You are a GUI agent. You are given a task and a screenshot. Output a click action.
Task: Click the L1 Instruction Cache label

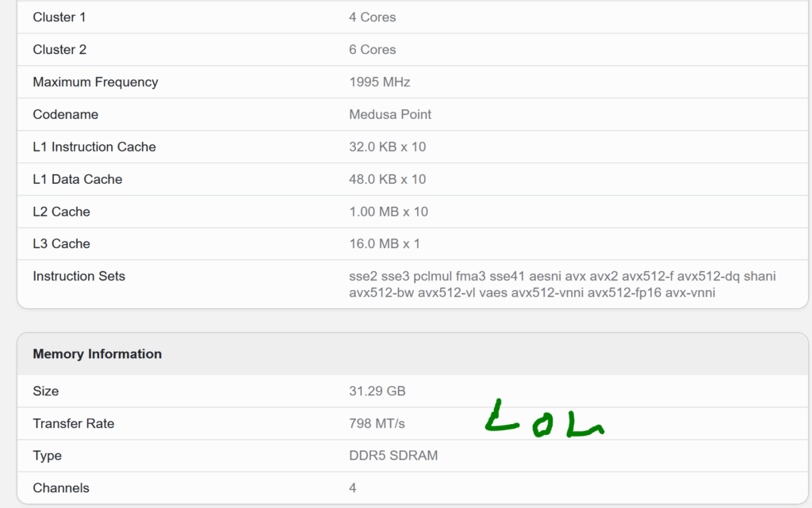(94, 147)
